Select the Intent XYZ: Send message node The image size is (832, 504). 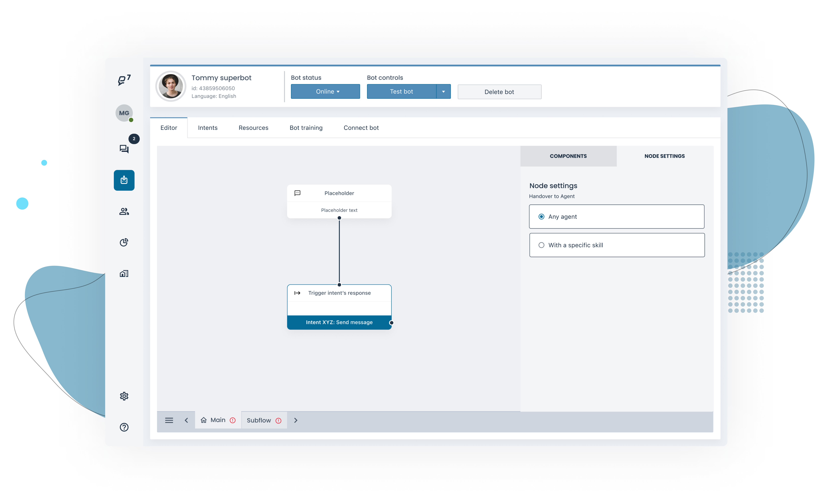tap(339, 322)
